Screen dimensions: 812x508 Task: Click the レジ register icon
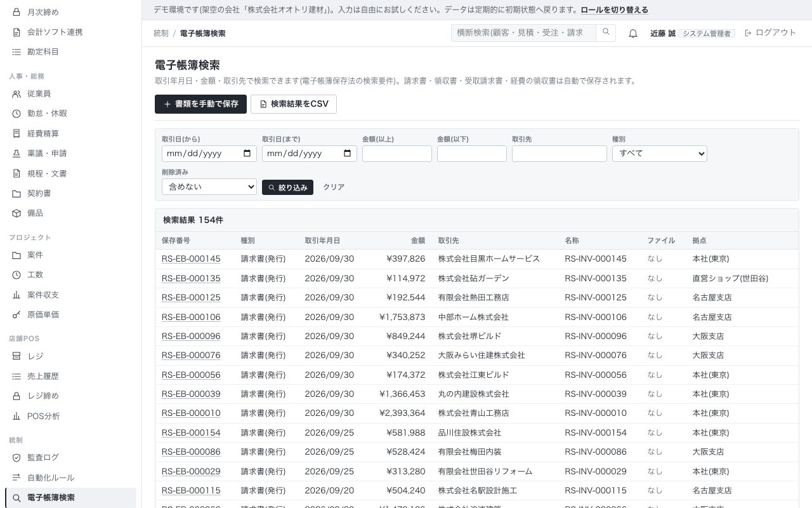16,356
